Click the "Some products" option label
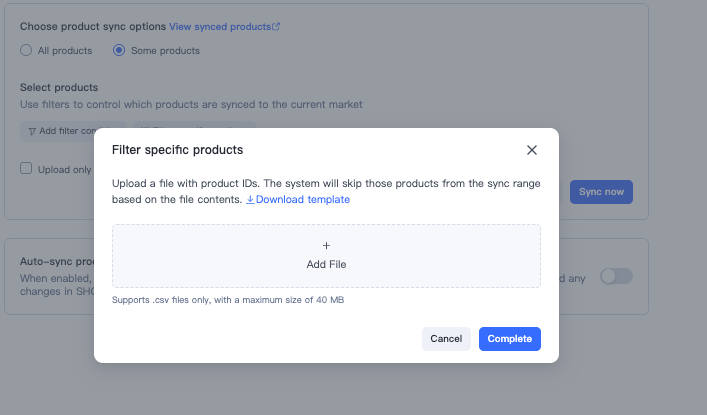Screen dimensions: 707x415 coord(165,51)
